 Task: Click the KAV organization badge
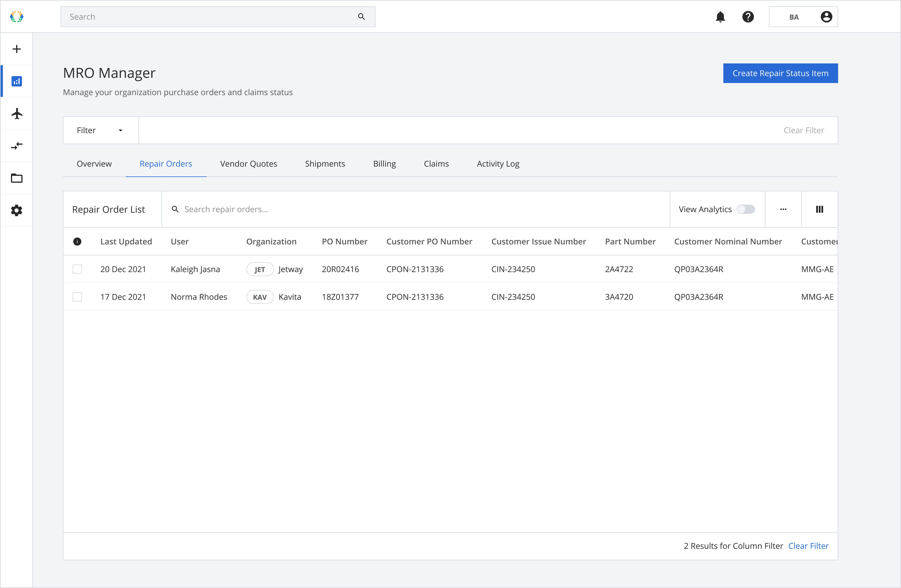[260, 297]
